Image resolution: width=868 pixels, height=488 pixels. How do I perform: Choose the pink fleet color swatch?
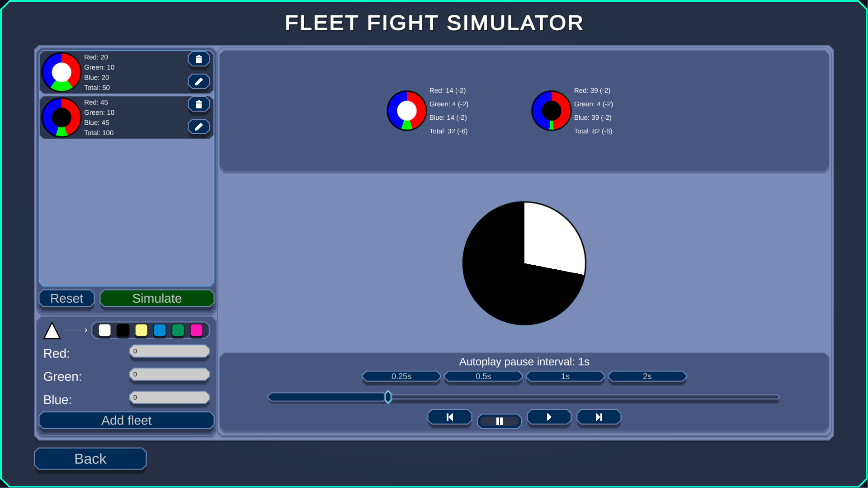coord(197,330)
